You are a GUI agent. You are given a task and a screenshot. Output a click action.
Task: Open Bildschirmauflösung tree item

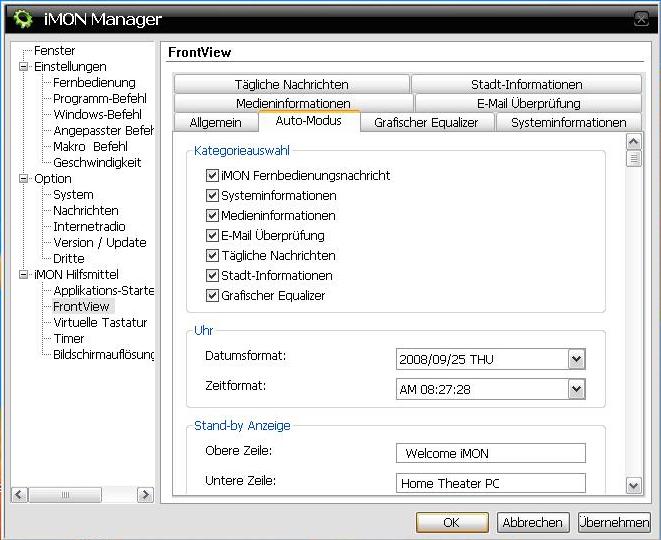click(x=103, y=355)
